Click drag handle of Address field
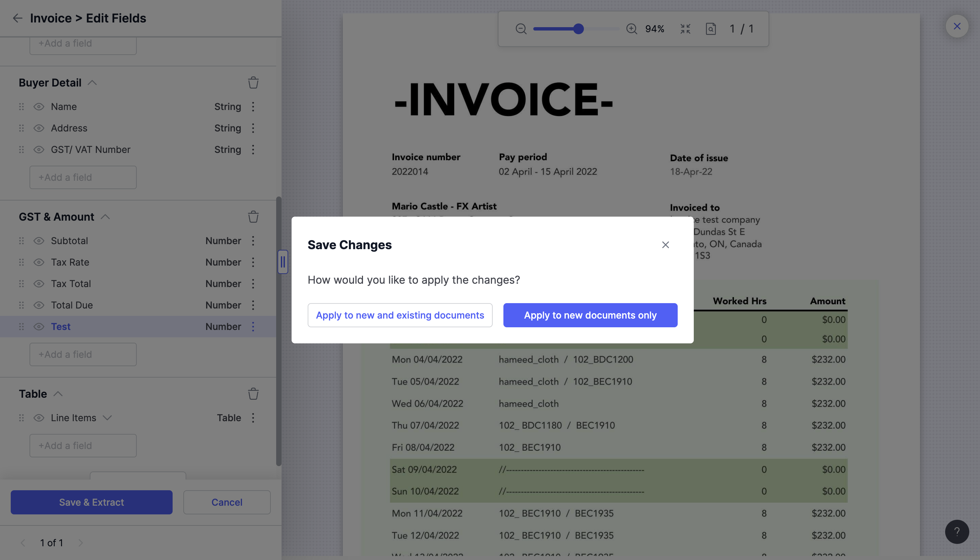Screen dimensions: 980x560 21,128
